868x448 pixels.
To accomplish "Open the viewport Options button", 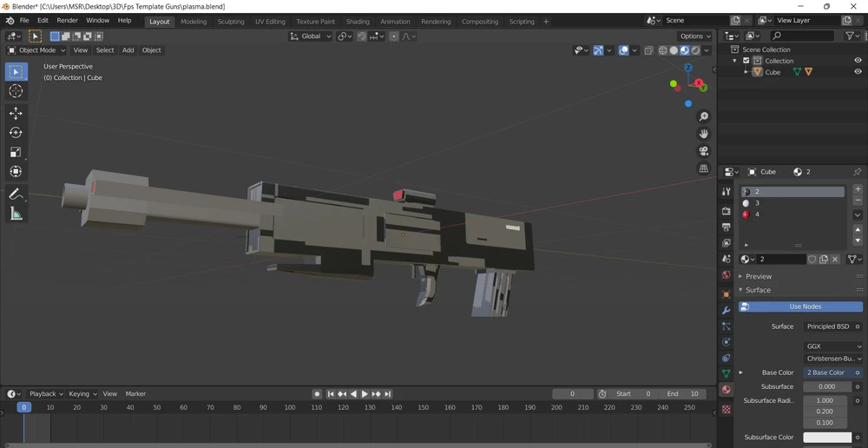I will click(695, 36).
